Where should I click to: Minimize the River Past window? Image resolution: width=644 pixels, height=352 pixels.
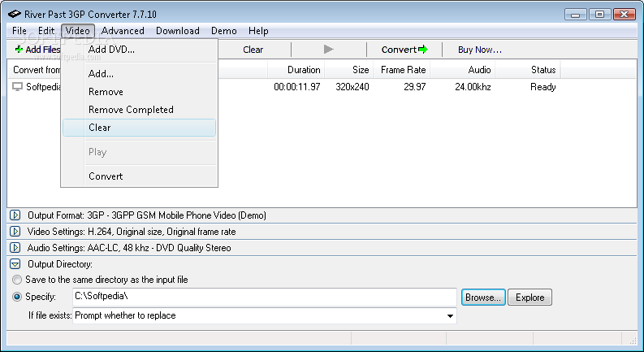click(576, 15)
